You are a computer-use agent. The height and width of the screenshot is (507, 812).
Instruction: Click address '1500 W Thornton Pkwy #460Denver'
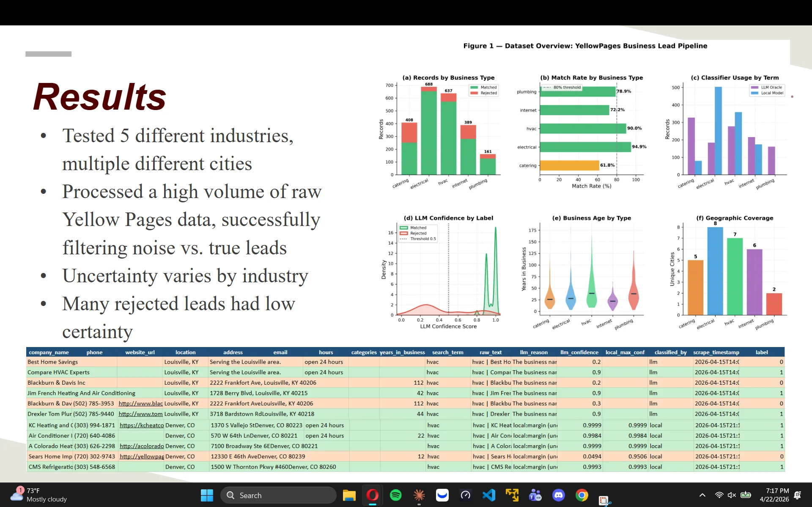(x=274, y=467)
